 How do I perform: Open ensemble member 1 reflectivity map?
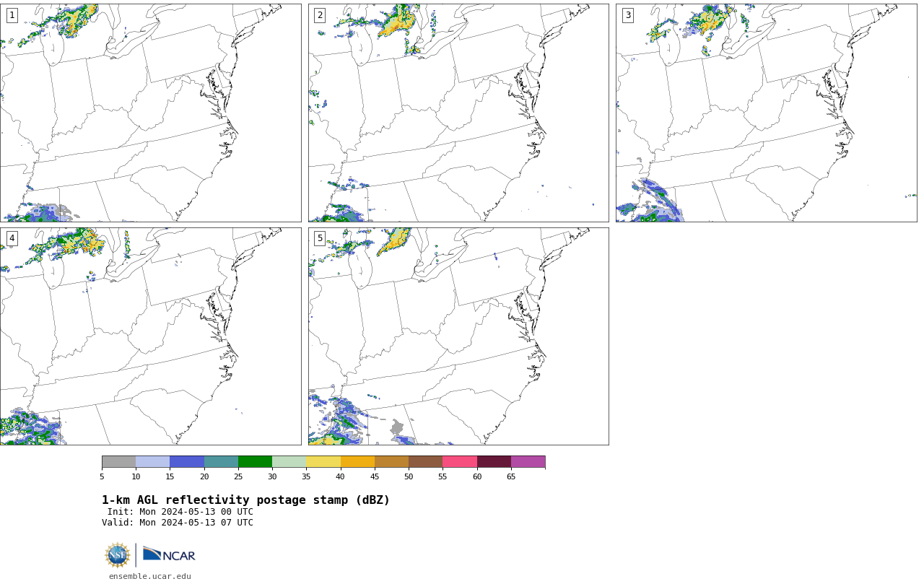pos(150,113)
